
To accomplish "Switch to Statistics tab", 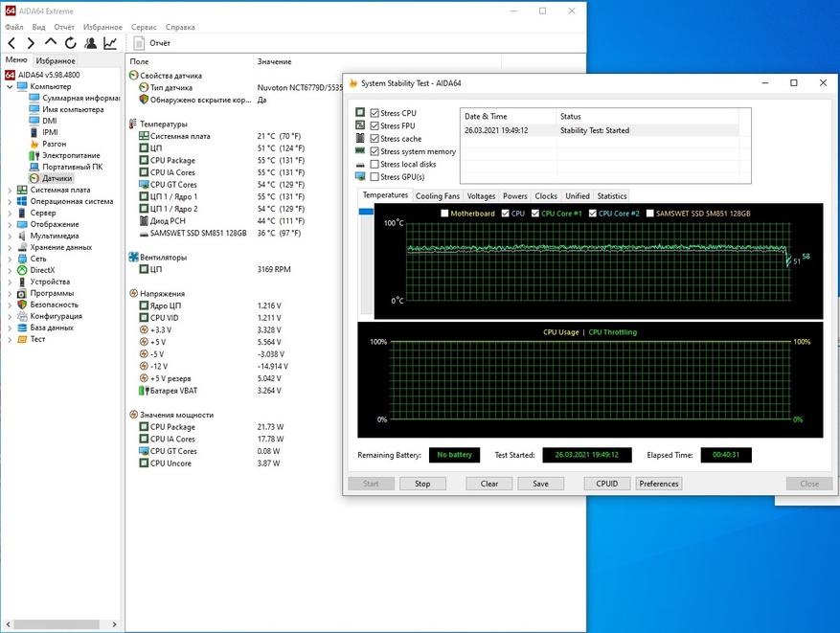I will [x=612, y=196].
